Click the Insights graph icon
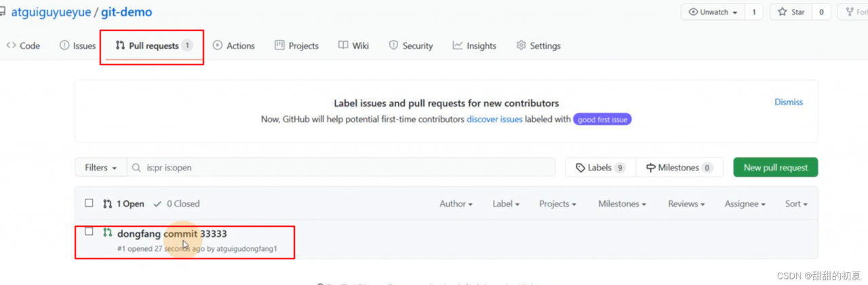868x285 pixels. (458, 45)
